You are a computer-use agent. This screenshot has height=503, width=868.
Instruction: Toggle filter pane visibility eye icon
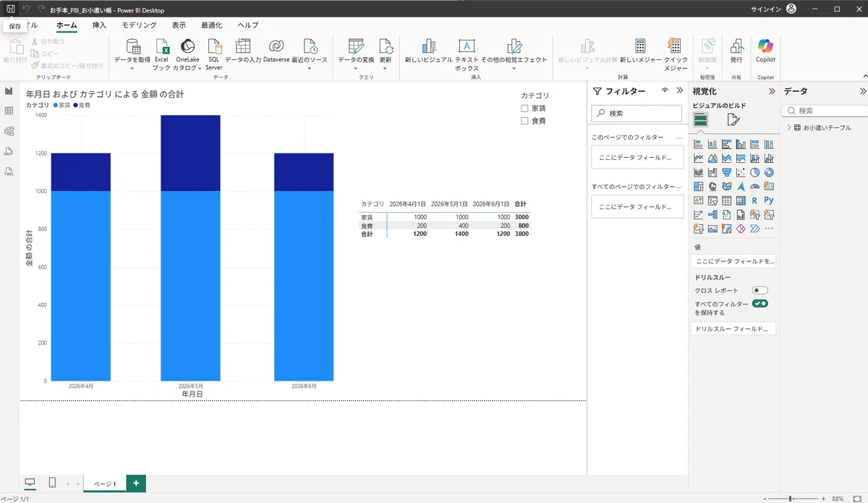(x=664, y=91)
